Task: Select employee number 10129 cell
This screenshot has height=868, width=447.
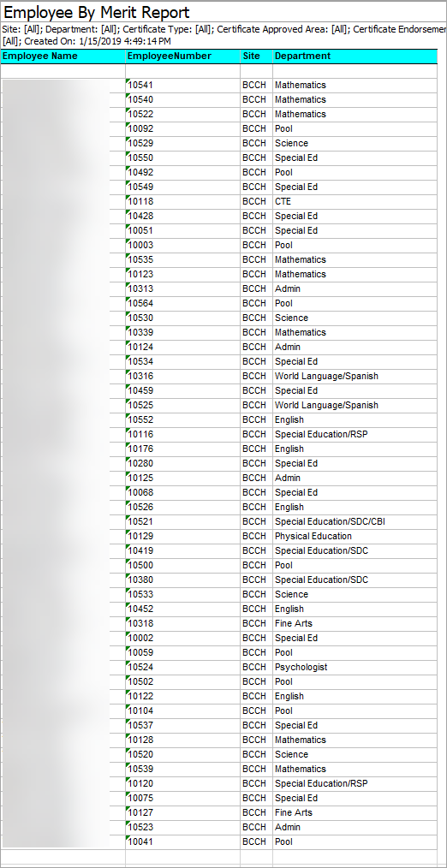Action: click(182, 537)
